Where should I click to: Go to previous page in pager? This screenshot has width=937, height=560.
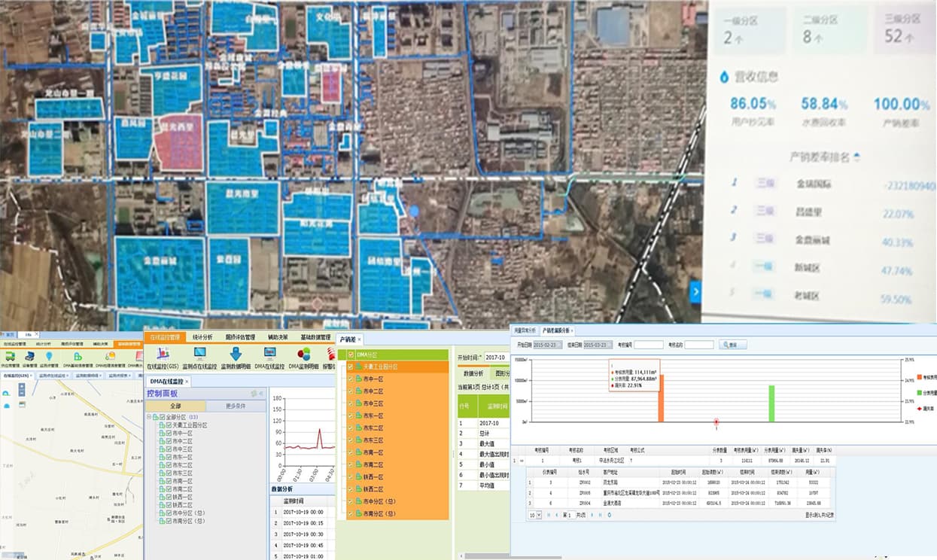[557, 515]
